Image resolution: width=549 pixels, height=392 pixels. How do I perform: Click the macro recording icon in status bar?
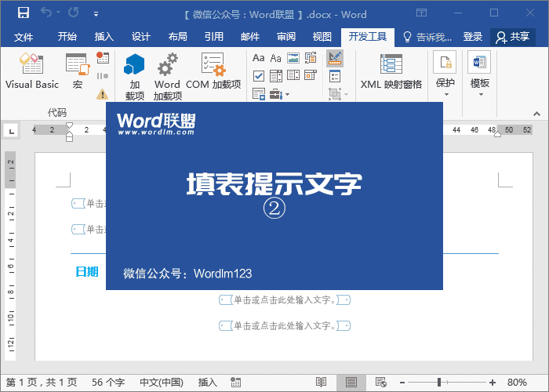point(235,383)
